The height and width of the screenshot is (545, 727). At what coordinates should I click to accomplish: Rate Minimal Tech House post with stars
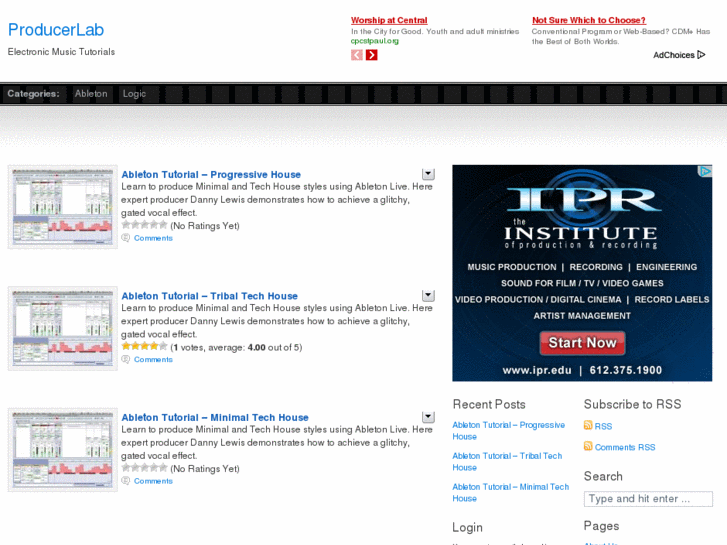144,468
